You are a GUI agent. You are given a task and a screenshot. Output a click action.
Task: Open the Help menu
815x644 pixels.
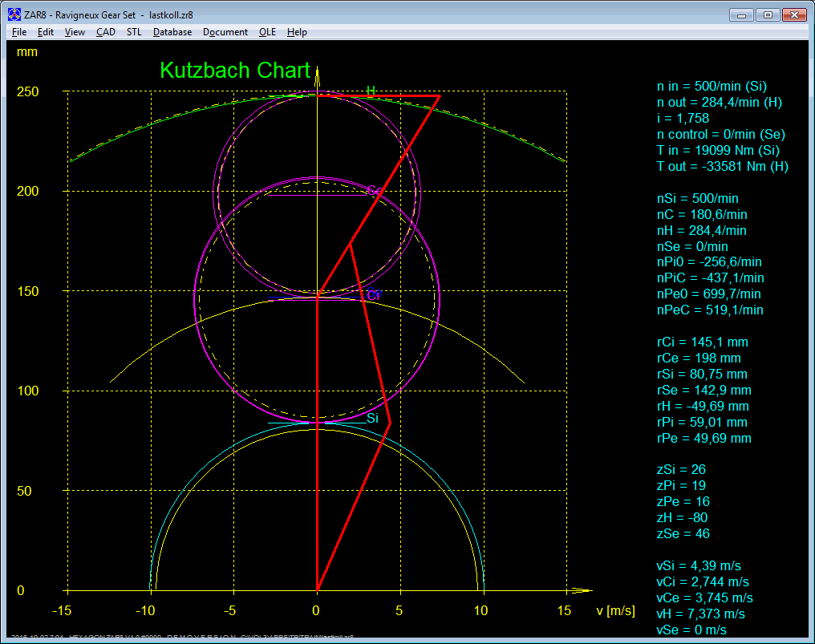[x=297, y=32]
